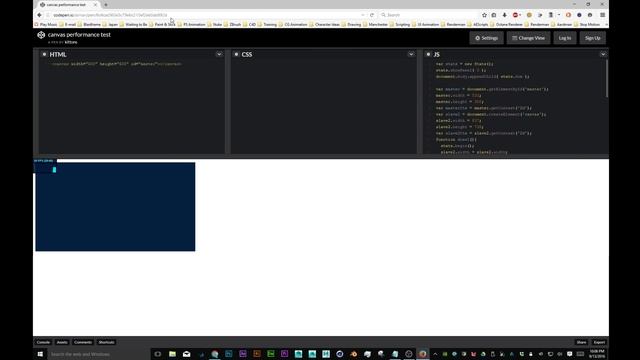Open File Explorer from the taskbar
This screenshot has width=640, height=360.
pos(172,354)
